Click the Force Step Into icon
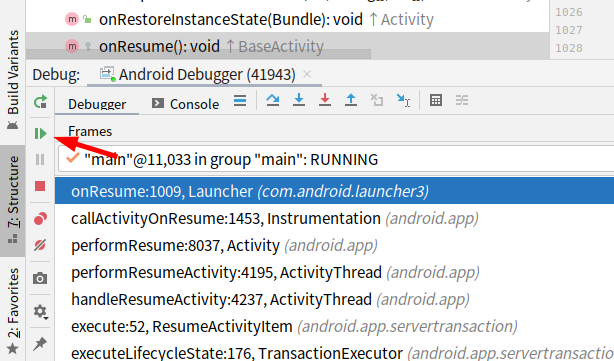 (325, 100)
